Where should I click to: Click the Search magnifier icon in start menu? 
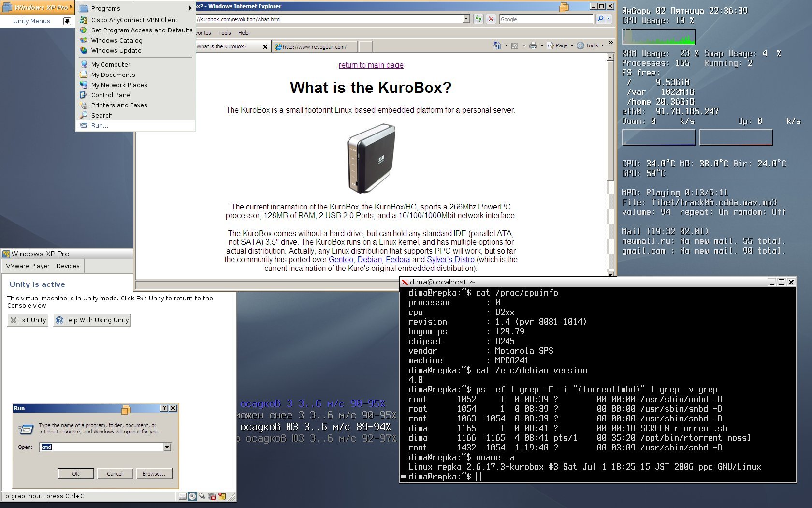pyautogui.click(x=84, y=115)
